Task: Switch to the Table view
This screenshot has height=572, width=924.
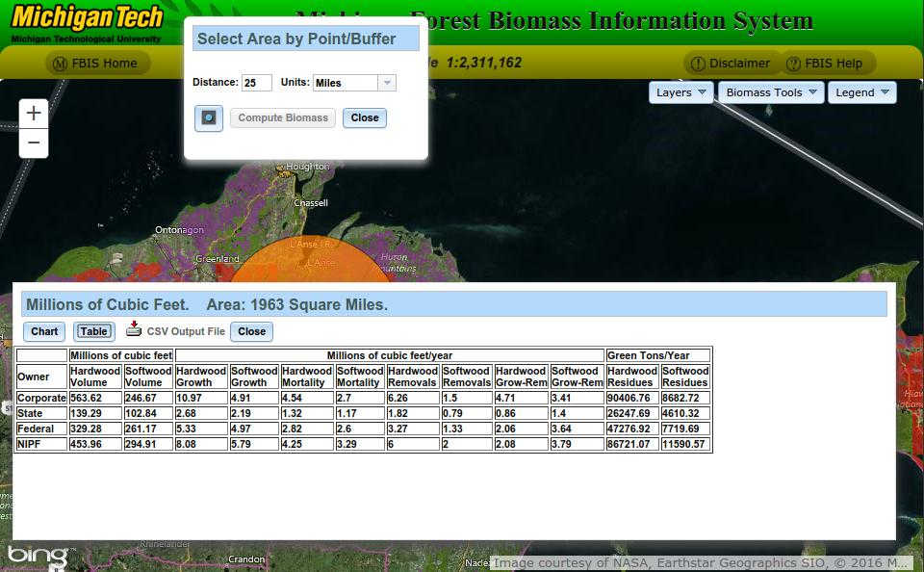Action: [93, 331]
